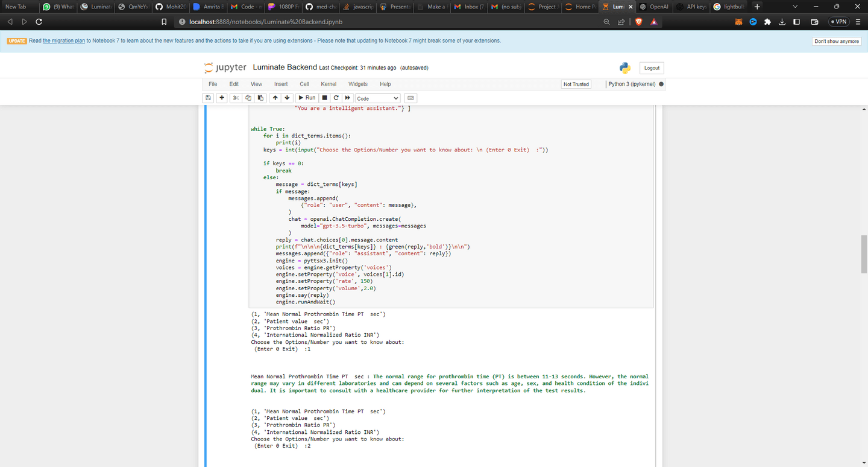Open the View menu
The height and width of the screenshot is (467, 868).
point(256,84)
